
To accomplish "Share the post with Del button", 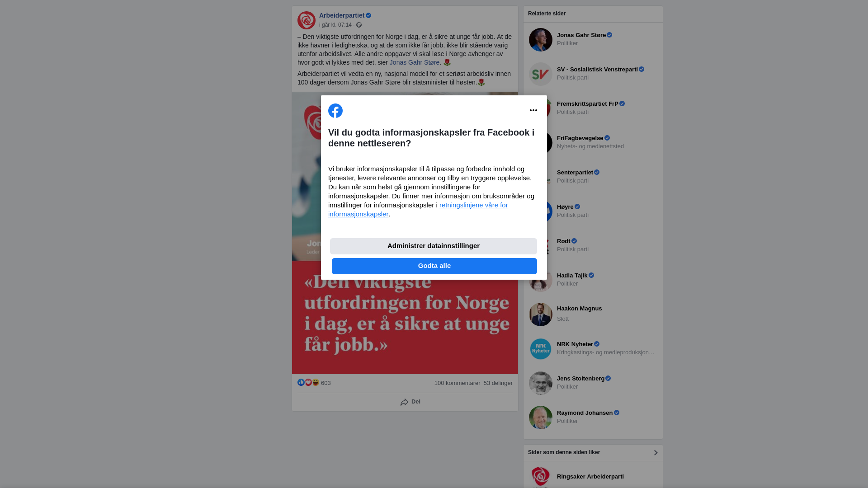I will click(410, 402).
